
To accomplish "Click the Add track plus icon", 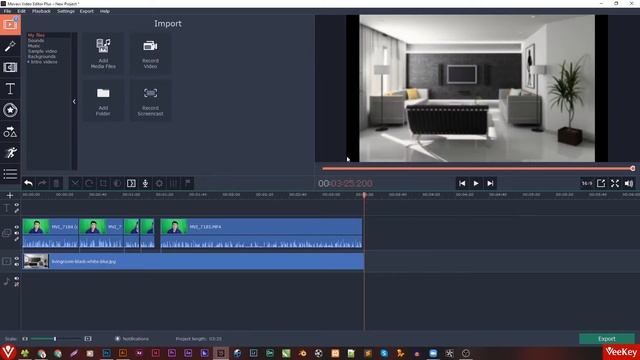I will (10, 196).
